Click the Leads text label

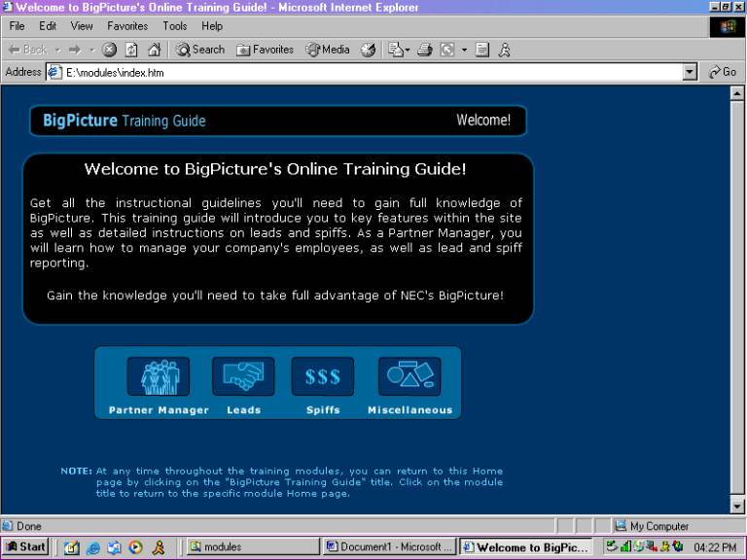tap(244, 410)
